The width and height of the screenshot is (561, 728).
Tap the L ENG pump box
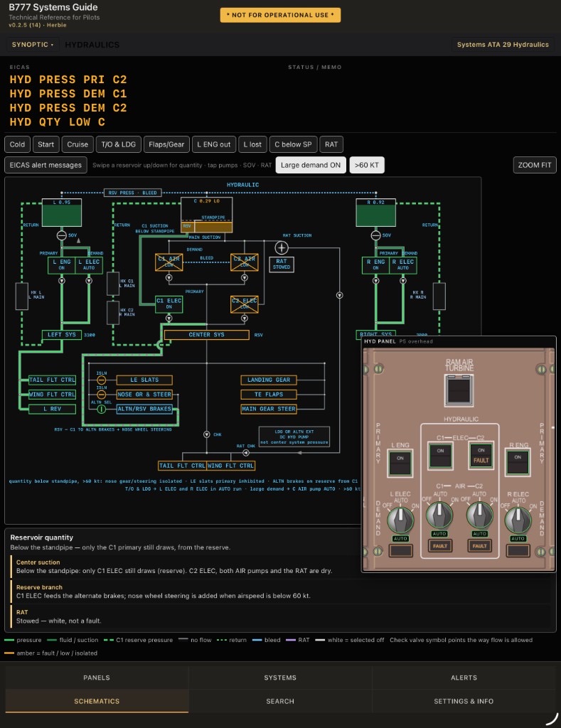pyautogui.click(x=62, y=264)
